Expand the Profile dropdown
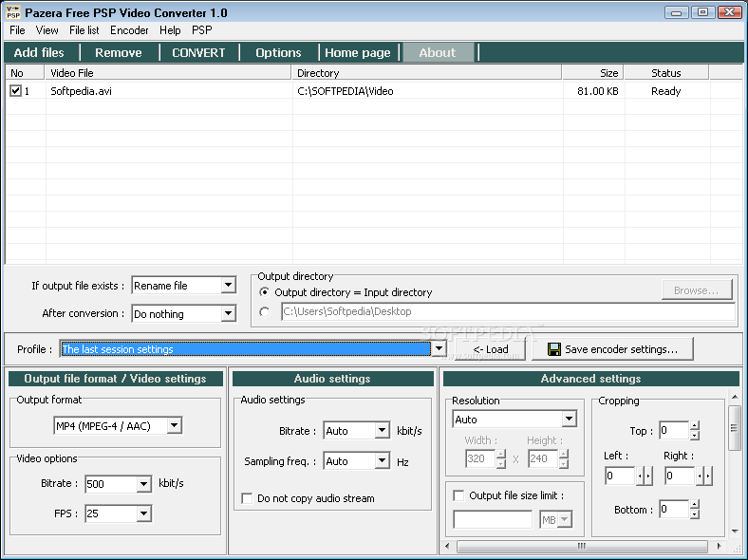This screenshot has width=748, height=560. click(x=439, y=348)
